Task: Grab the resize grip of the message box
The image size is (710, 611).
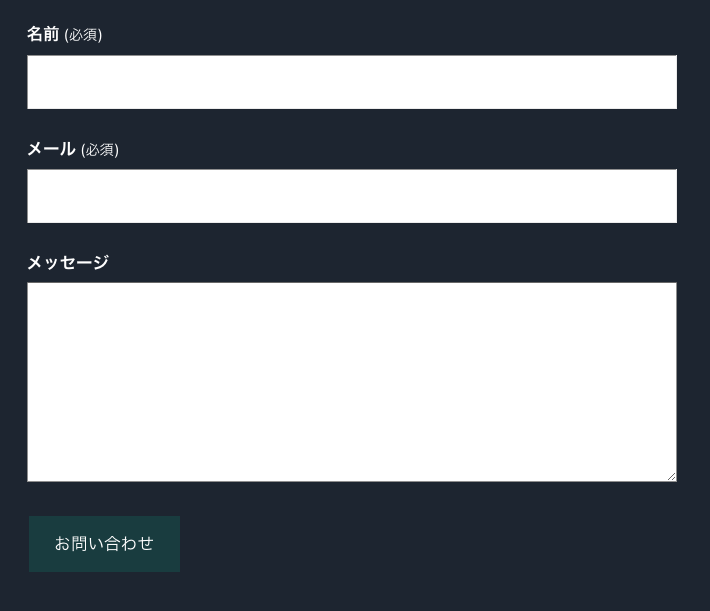Action: (671, 476)
